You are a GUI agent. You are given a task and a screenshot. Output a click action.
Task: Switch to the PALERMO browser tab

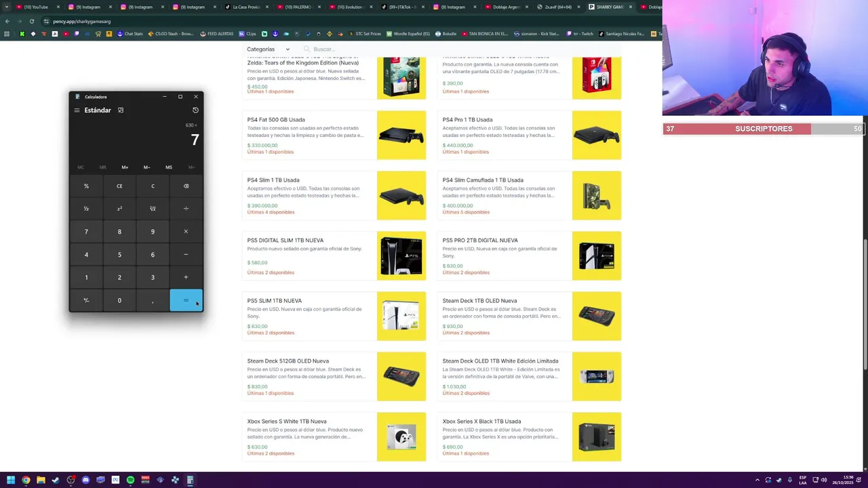[298, 7]
